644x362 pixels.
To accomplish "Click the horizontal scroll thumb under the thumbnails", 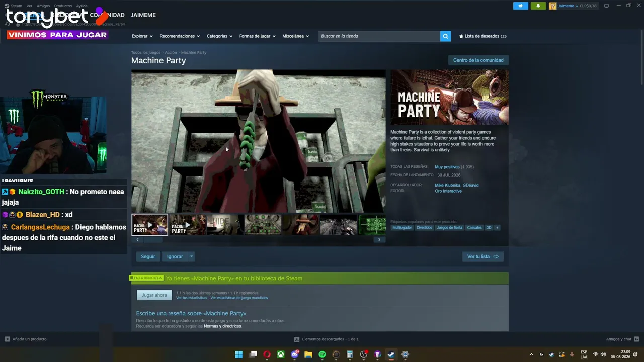I will pos(152,240).
